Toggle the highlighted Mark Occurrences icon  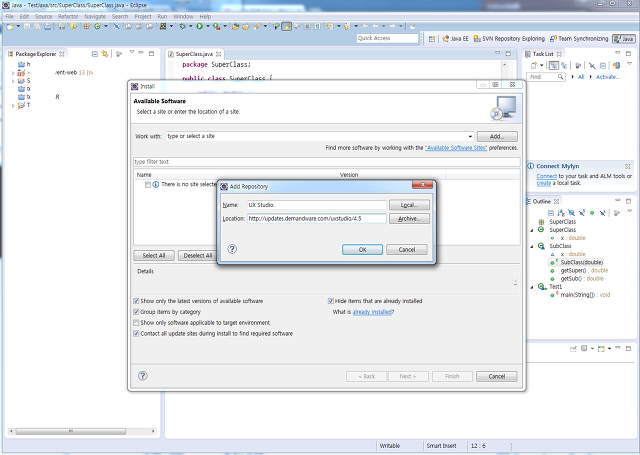287,27
